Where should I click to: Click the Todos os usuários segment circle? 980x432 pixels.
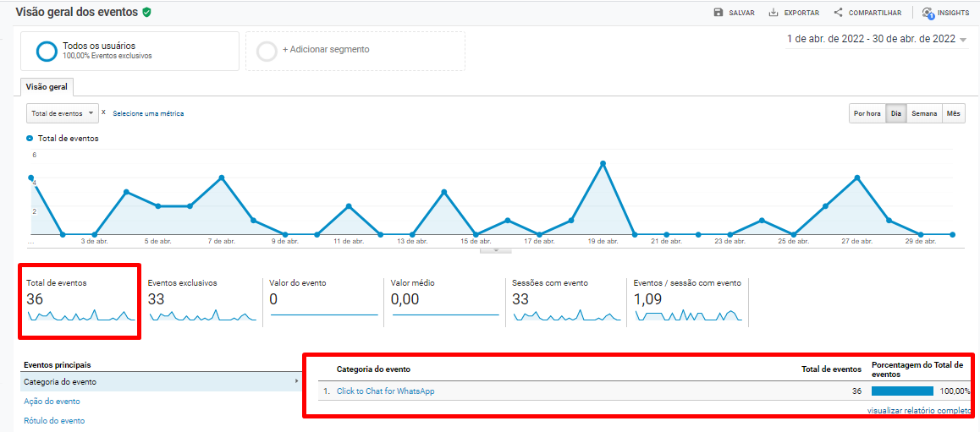coord(47,51)
